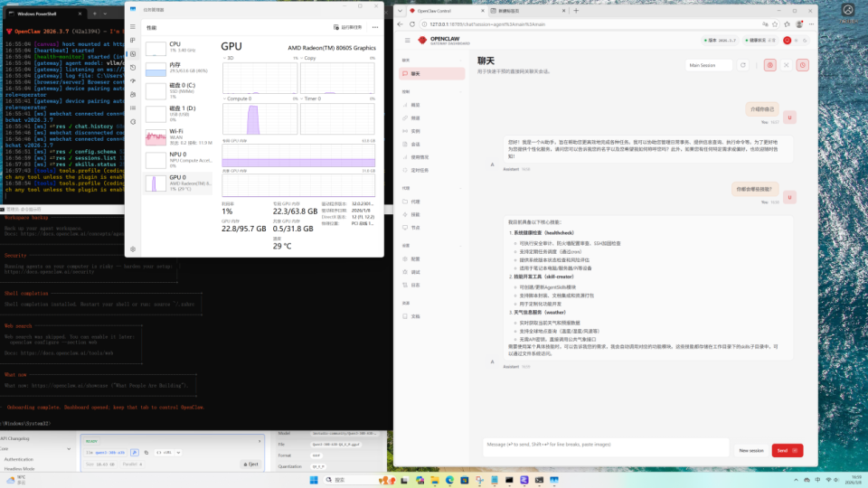Screen dimensions: 868x488
Task: Open the Main Session dropdown
Action: (709, 65)
